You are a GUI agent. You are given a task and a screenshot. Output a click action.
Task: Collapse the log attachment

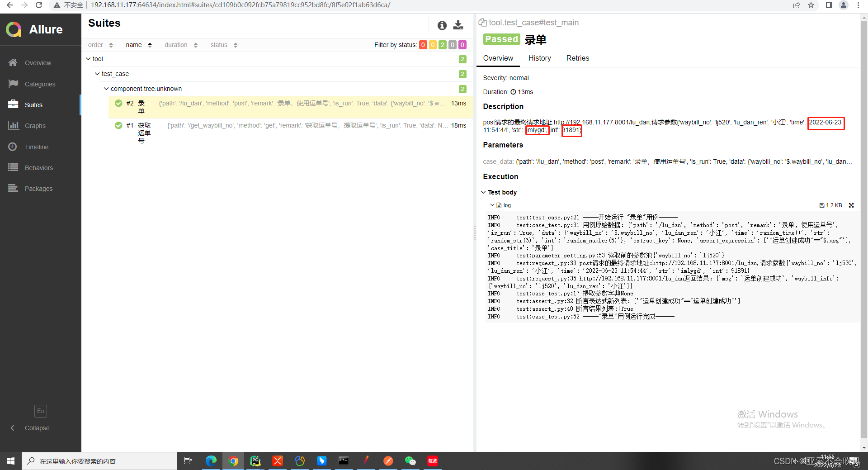click(492, 205)
